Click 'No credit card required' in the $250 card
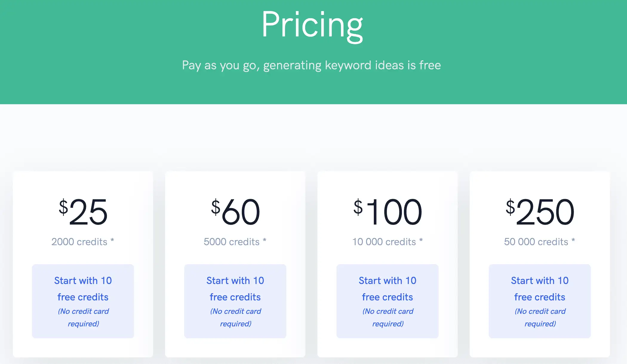The height and width of the screenshot is (364, 627). click(x=540, y=317)
